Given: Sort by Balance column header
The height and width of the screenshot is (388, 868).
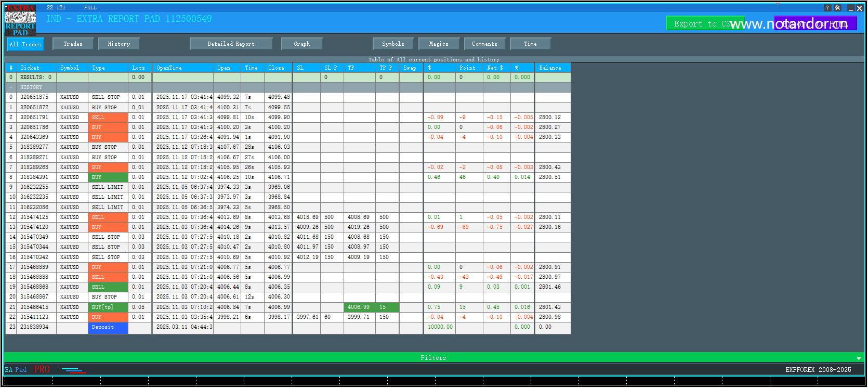Looking at the screenshot, I should click(x=553, y=68).
